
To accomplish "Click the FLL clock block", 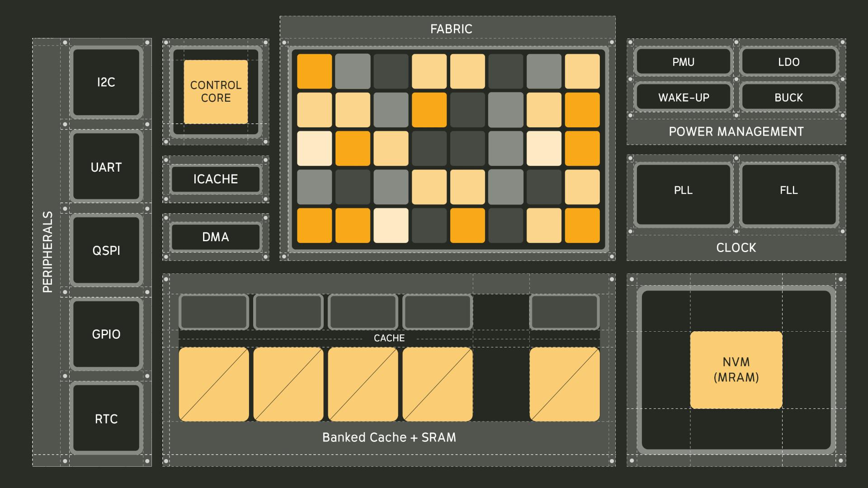I will pos(788,191).
